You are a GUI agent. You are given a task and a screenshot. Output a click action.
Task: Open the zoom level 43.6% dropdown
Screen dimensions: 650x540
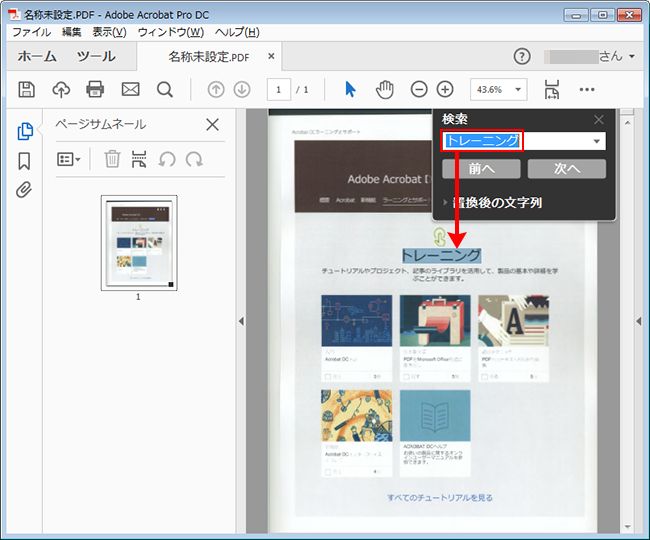[x=518, y=89]
